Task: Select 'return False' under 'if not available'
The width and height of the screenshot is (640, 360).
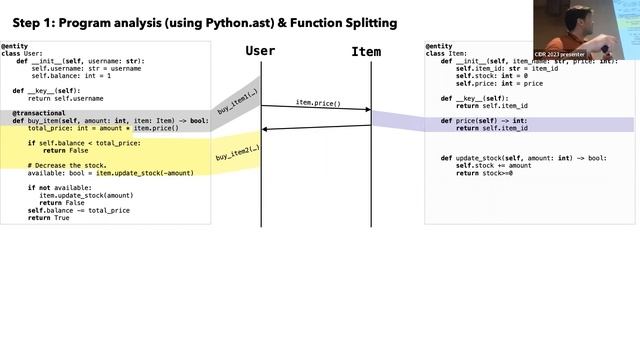Action: (62, 203)
